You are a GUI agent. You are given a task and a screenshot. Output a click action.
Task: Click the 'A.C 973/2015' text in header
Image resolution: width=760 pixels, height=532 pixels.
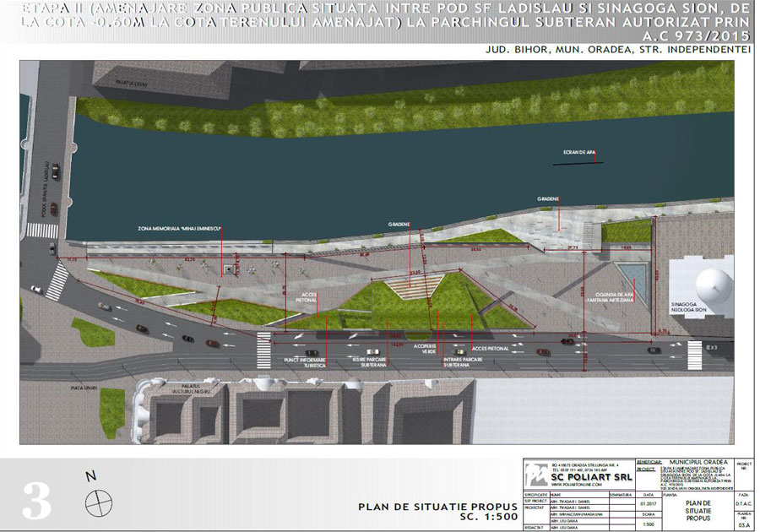(x=696, y=36)
